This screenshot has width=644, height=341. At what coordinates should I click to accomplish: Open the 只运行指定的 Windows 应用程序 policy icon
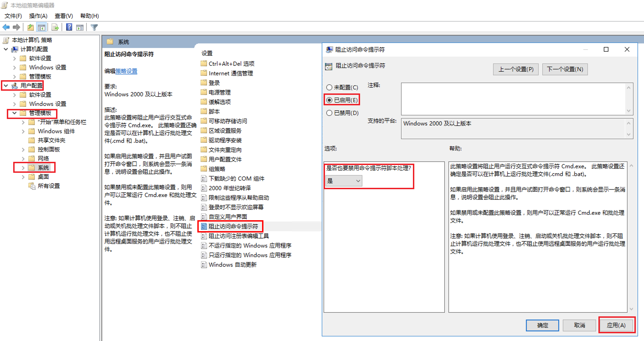[204, 255]
